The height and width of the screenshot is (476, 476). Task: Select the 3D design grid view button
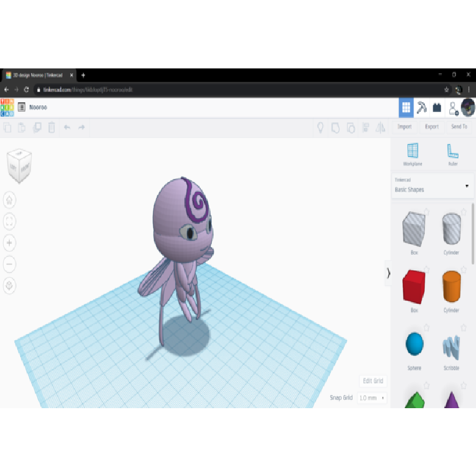point(406,108)
